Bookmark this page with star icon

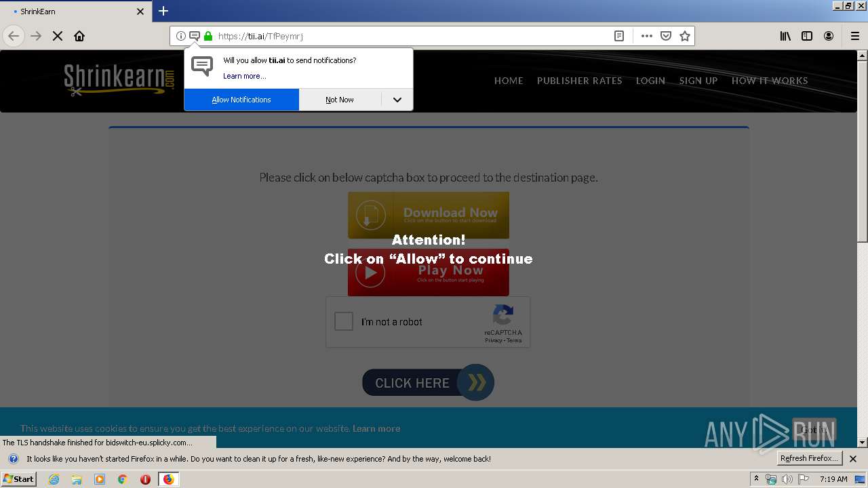point(685,36)
